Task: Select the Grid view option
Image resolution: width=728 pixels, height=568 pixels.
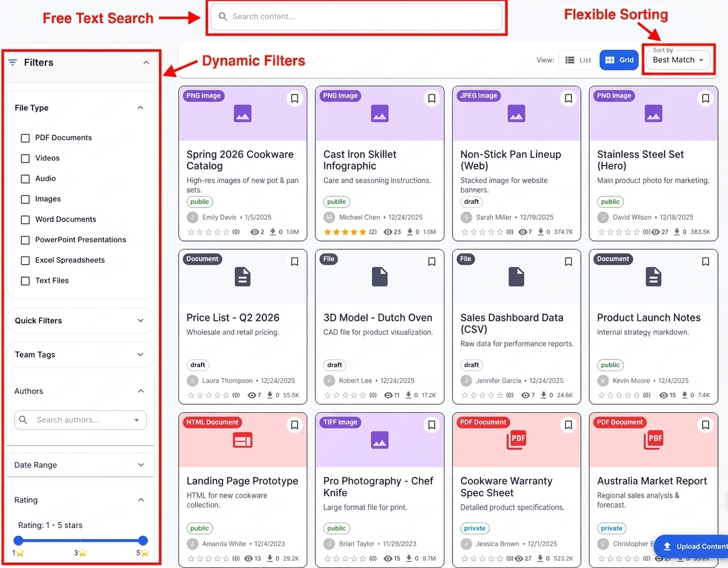Action: 618,60
